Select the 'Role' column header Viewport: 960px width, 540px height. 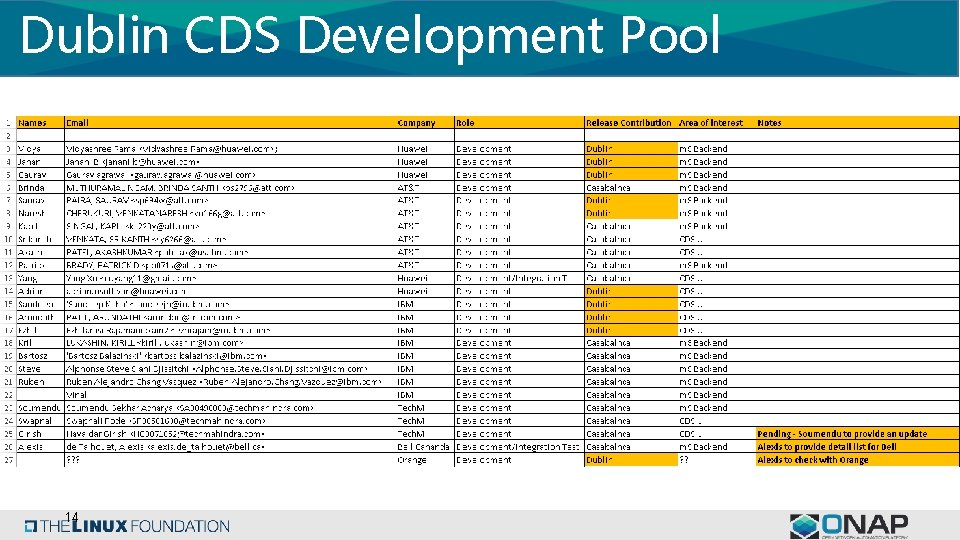tap(465, 122)
